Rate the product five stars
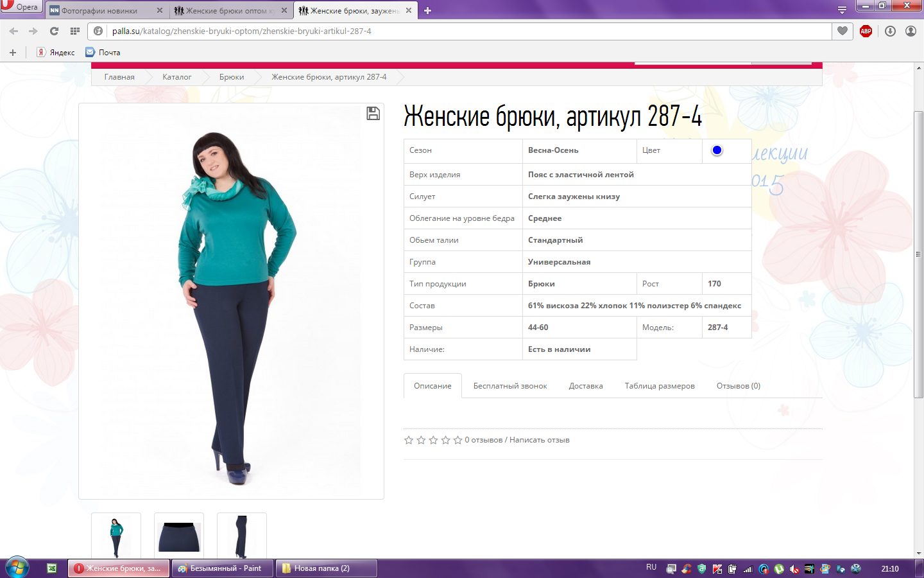The image size is (924, 578). tap(458, 440)
